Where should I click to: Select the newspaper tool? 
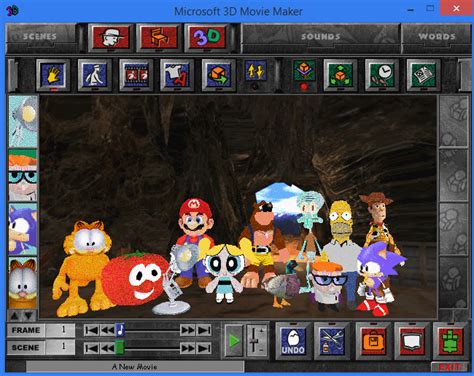pyautogui.click(x=423, y=75)
